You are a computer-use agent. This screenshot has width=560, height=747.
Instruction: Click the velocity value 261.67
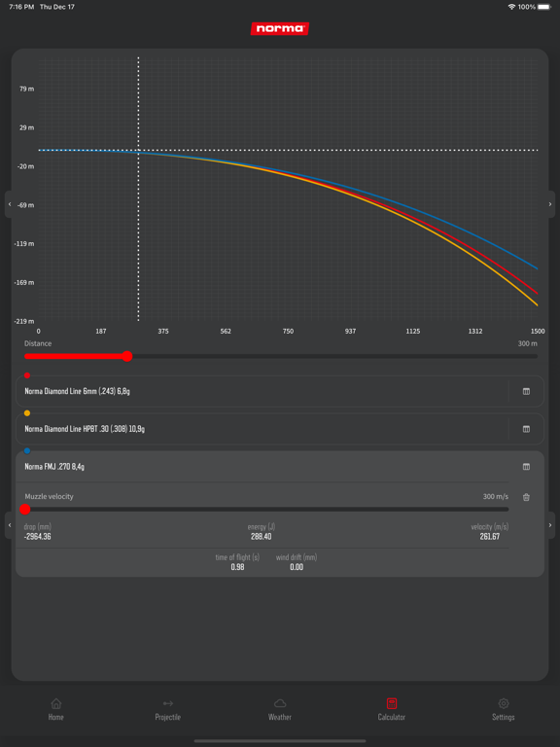490,537
